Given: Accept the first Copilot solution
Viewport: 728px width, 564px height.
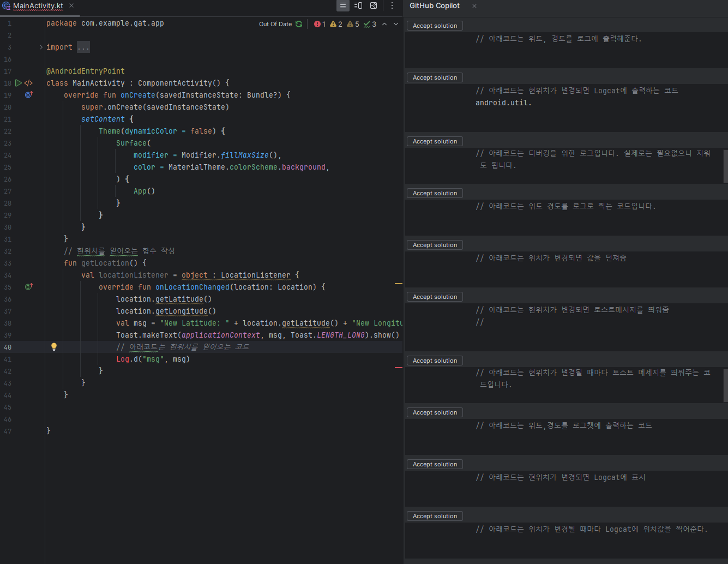Looking at the screenshot, I should (x=435, y=25).
